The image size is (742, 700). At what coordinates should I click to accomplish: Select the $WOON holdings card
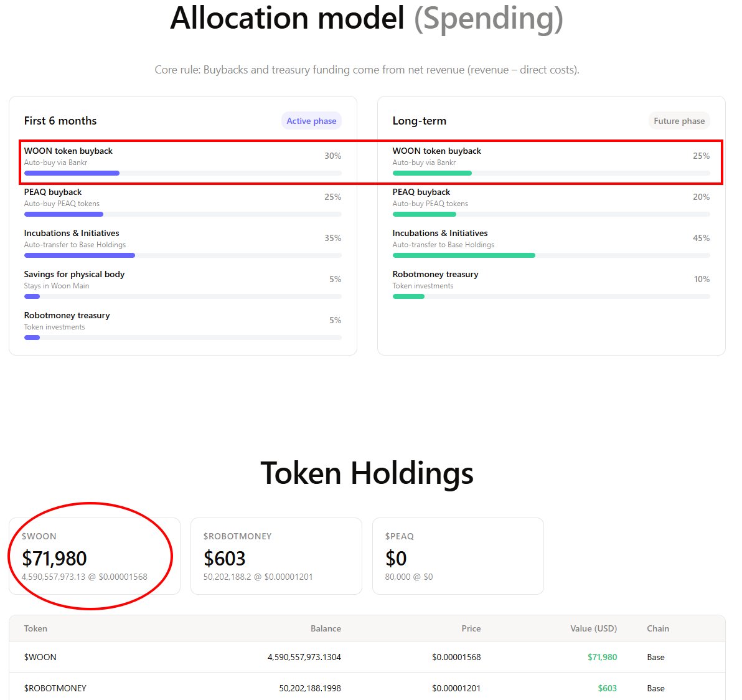pos(95,556)
